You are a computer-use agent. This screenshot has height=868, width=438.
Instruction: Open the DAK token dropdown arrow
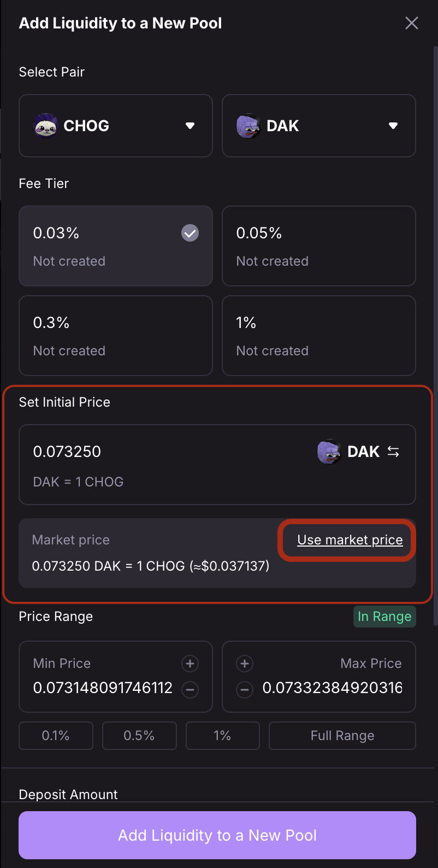[x=393, y=126]
